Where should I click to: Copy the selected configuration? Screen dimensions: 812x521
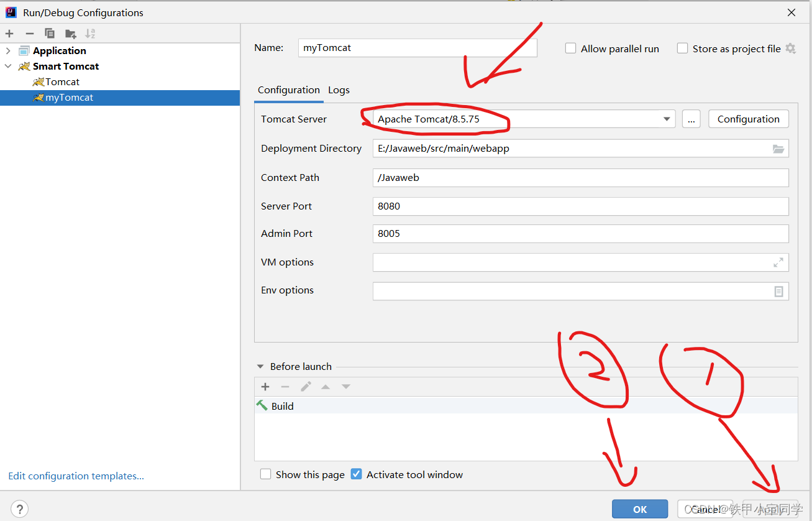click(50, 34)
